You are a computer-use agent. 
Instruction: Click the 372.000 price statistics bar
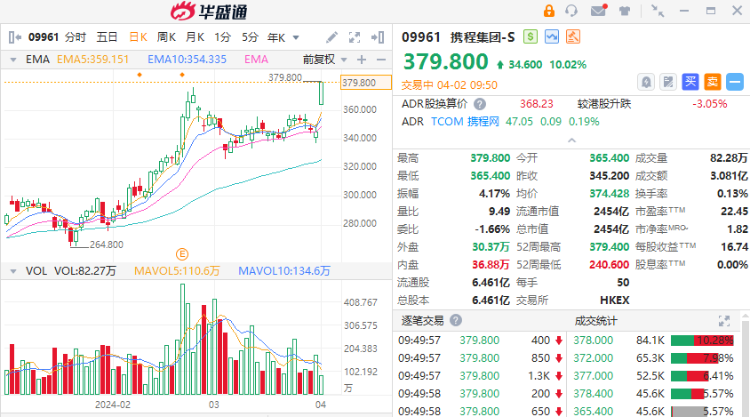[x=702, y=358]
